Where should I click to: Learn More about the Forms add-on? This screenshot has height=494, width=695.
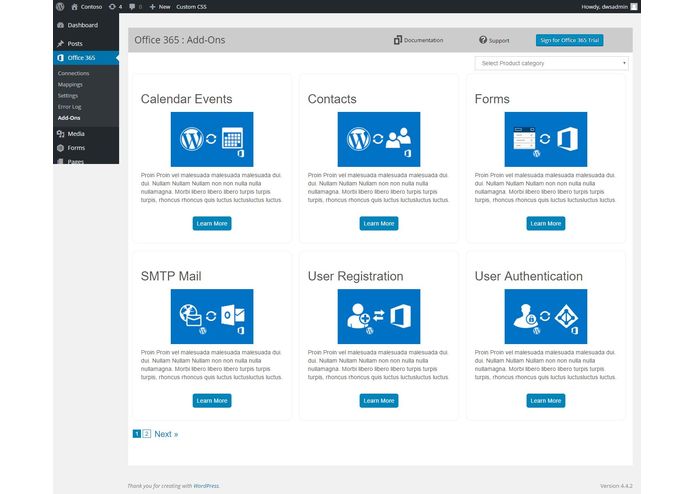click(x=546, y=223)
